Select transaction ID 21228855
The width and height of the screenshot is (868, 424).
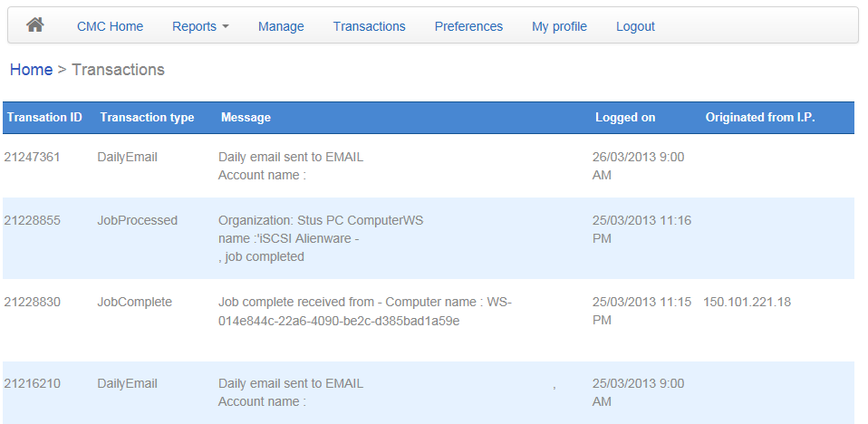[33, 220]
